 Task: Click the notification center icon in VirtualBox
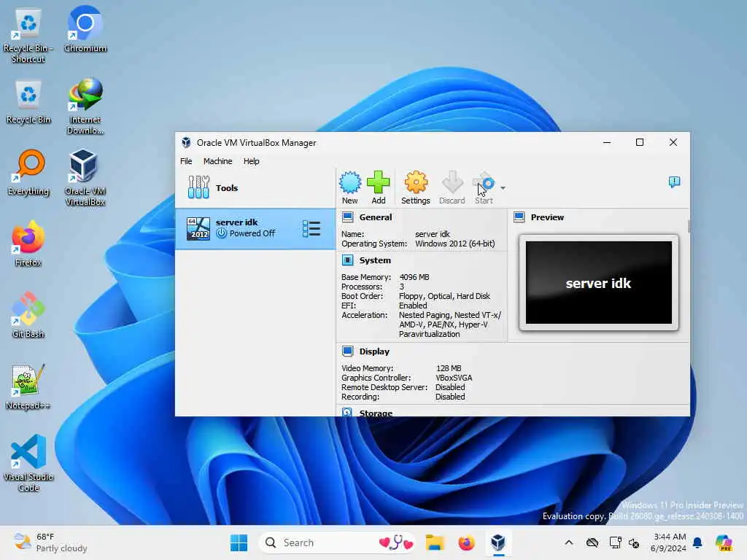[x=674, y=182]
